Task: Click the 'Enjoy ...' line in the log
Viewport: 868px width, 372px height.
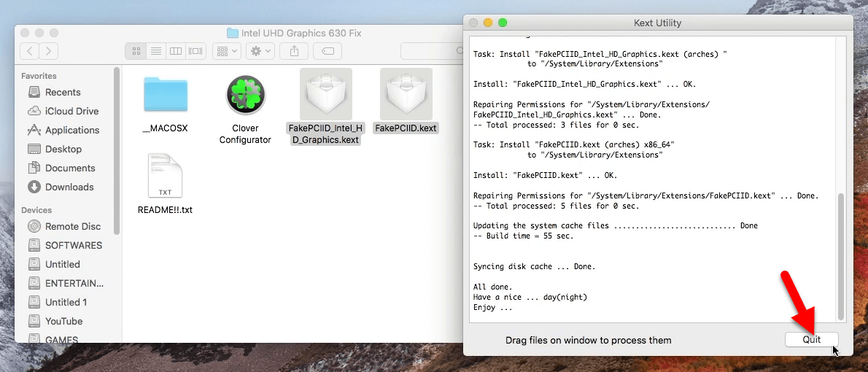Action: tap(492, 308)
